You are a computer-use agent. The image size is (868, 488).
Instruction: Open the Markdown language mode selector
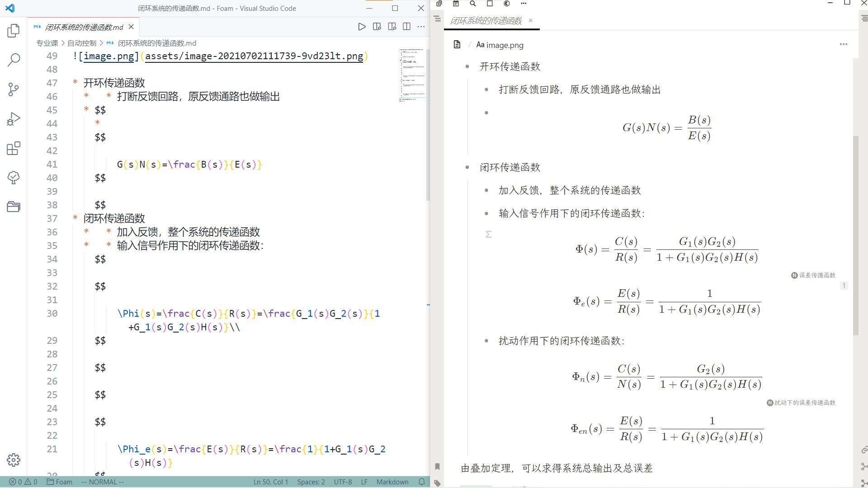tap(392, 482)
